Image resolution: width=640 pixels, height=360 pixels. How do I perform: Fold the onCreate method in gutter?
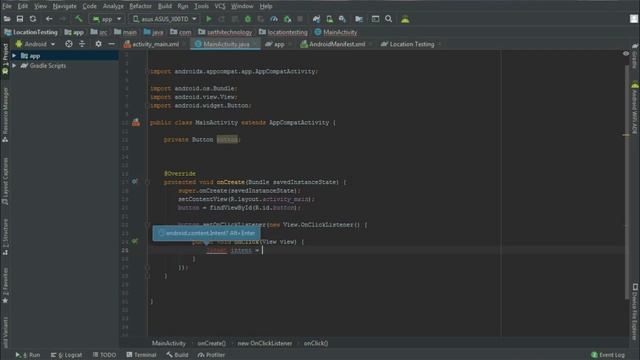pos(147,182)
